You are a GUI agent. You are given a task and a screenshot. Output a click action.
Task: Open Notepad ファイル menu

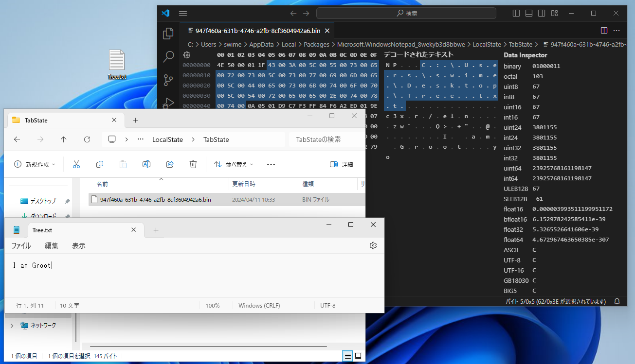(21, 245)
